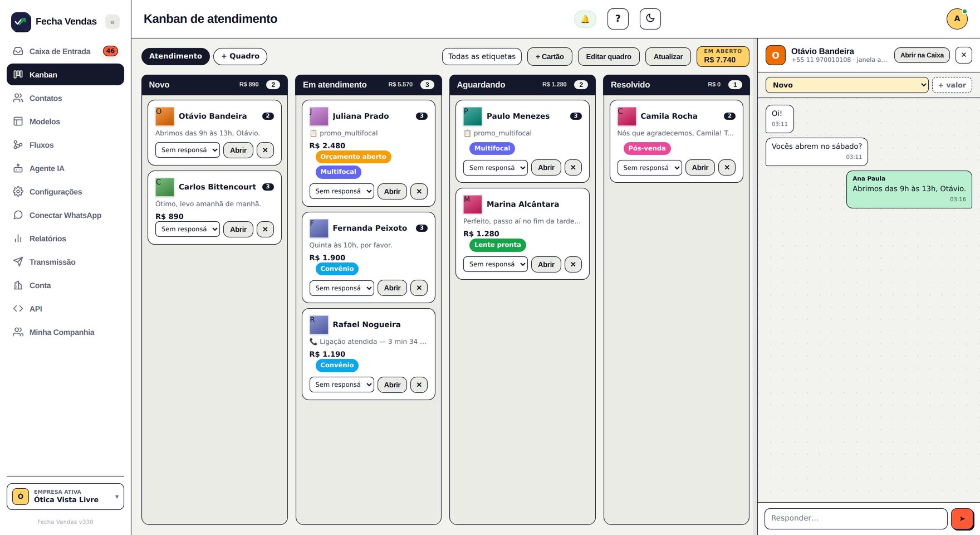980x535 pixels.
Task: Click Abrir na Caixa
Action: tap(922, 55)
